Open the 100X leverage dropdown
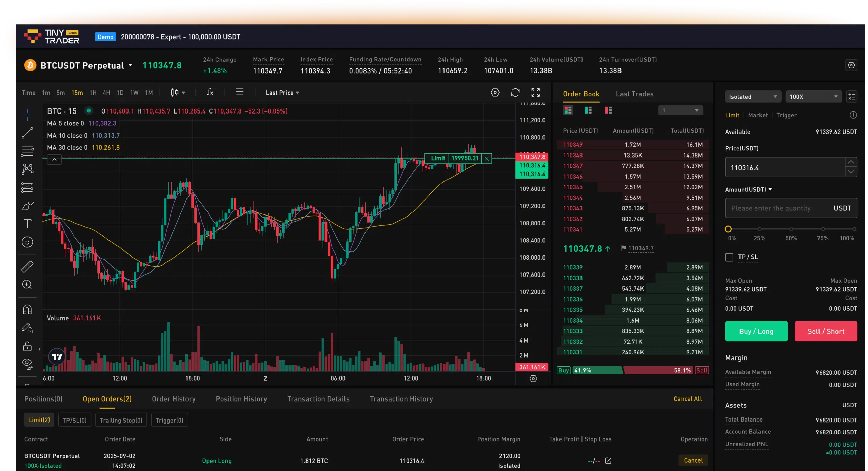The image size is (868, 471). (x=813, y=97)
